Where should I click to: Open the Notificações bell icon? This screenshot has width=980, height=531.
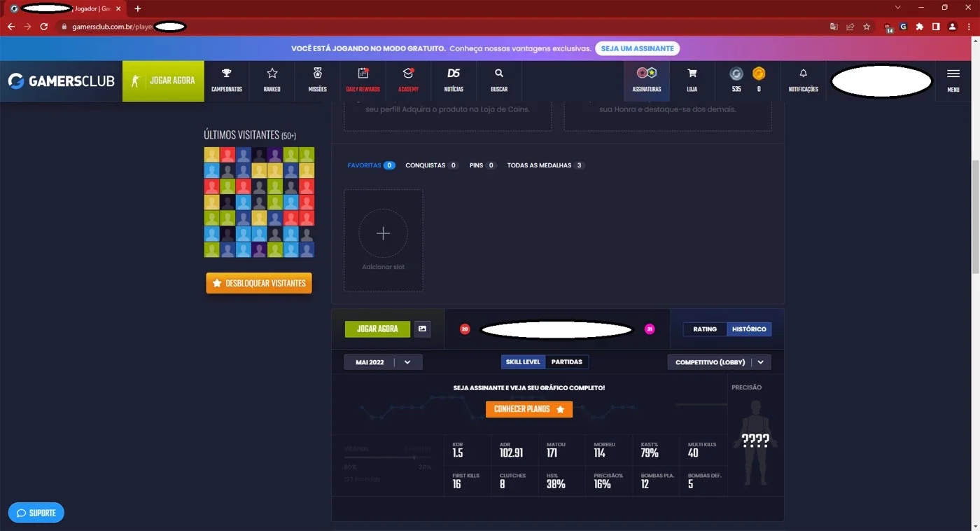point(803,73)
